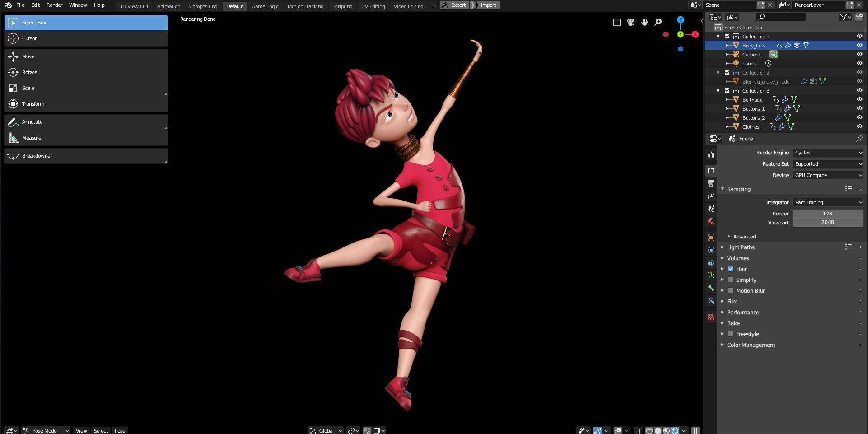Activate the Cursor tool
Screen dimensions: 868x434
pyautogui.click(x=86, y=38)
